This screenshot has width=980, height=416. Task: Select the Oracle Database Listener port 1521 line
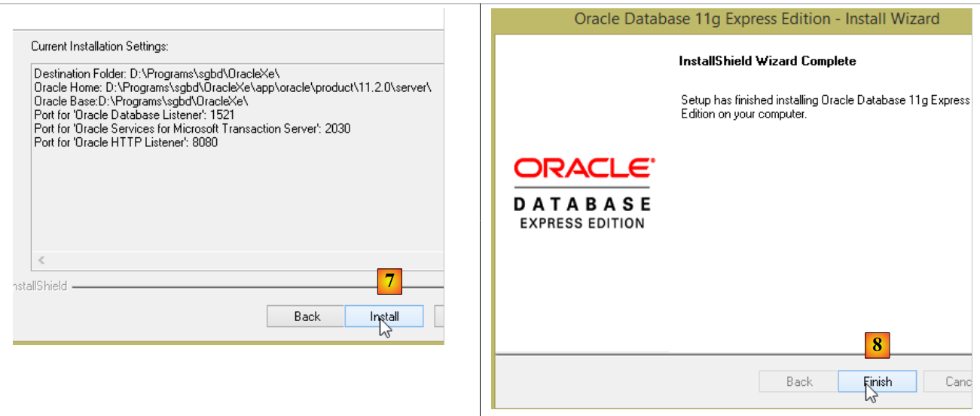point(134,115)
